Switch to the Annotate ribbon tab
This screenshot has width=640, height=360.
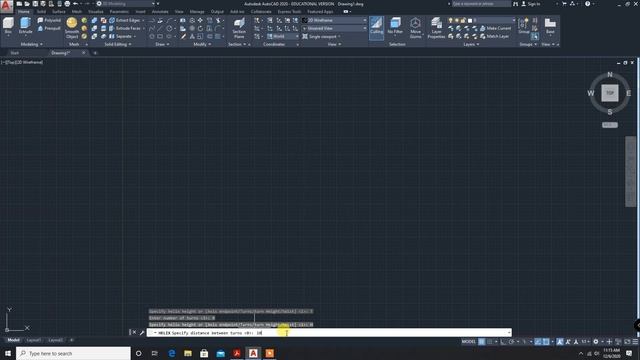pyautogui.click(x=160, y=12)
